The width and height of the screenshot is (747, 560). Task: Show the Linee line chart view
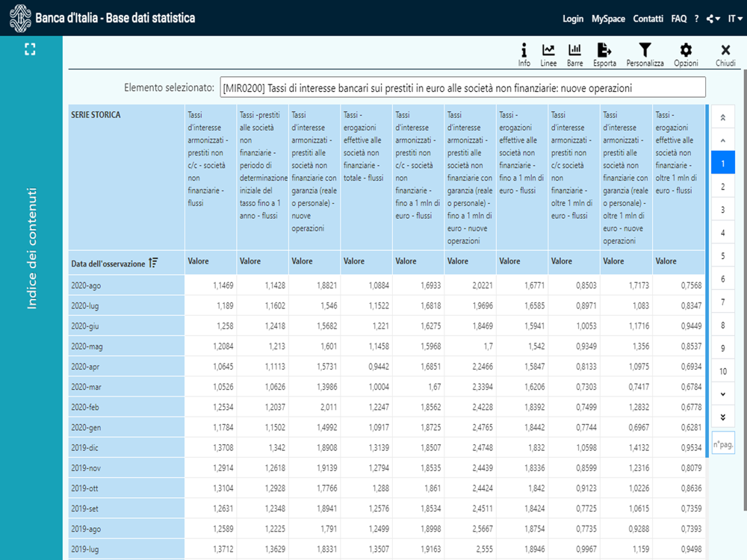548,54
